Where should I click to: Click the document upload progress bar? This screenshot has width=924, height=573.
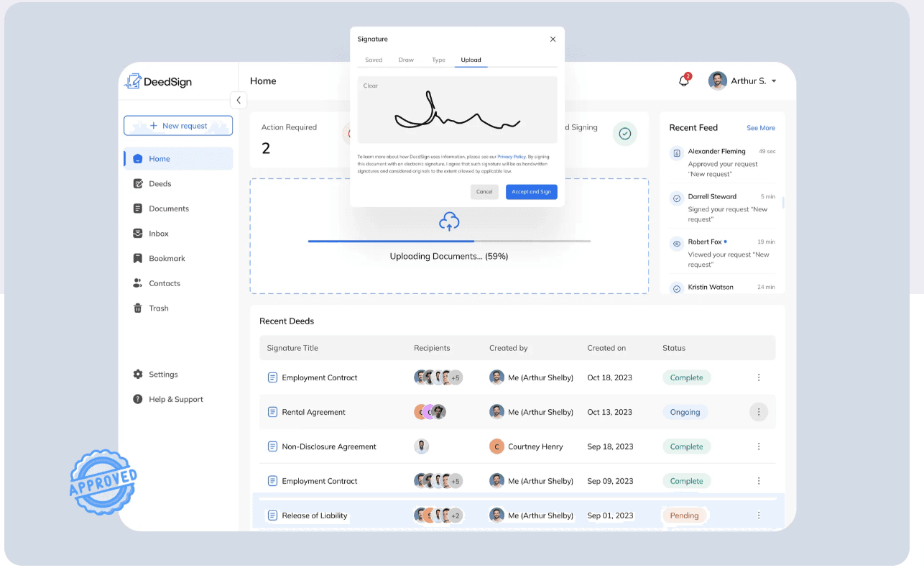pos(449,241)
